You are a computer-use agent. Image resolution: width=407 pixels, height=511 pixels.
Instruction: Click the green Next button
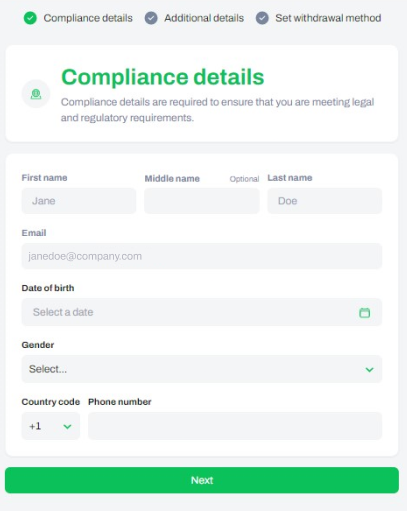click(202, 480)
